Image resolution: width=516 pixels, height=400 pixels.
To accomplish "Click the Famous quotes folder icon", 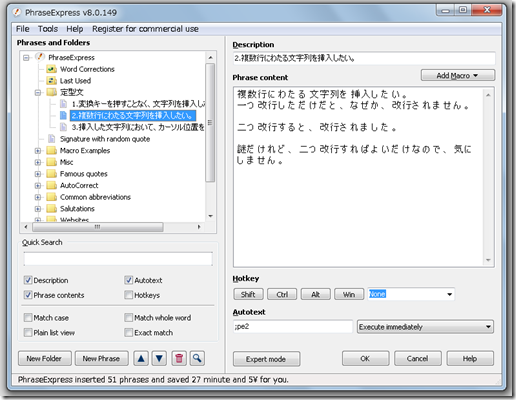I will 51,174.
